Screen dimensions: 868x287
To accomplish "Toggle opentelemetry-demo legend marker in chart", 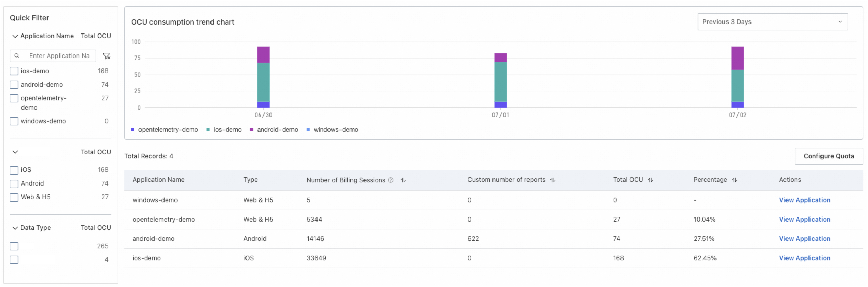I will click(x=133, y=130).
